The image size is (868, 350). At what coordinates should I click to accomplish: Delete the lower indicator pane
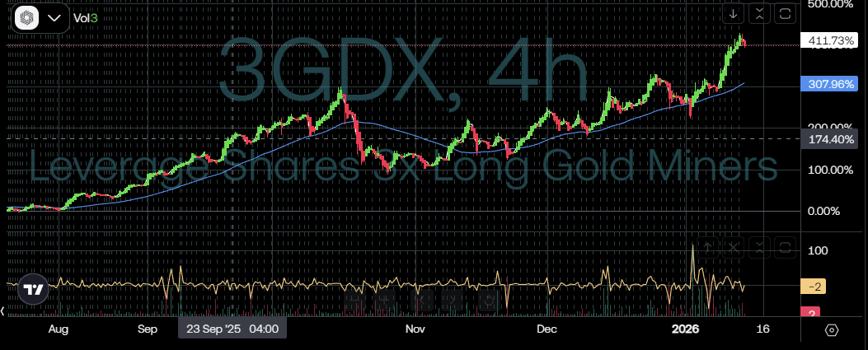(x=733, y=246)
